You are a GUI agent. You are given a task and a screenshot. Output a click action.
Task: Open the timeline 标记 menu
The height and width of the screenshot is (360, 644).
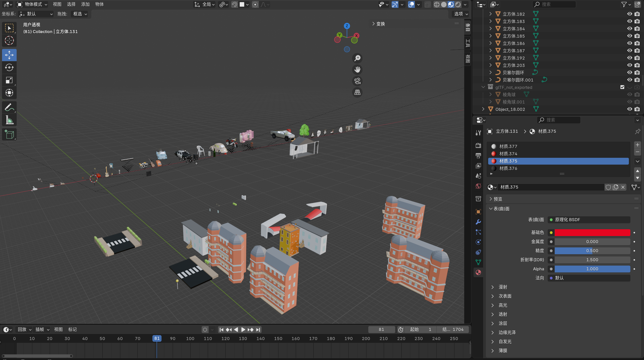72,329
